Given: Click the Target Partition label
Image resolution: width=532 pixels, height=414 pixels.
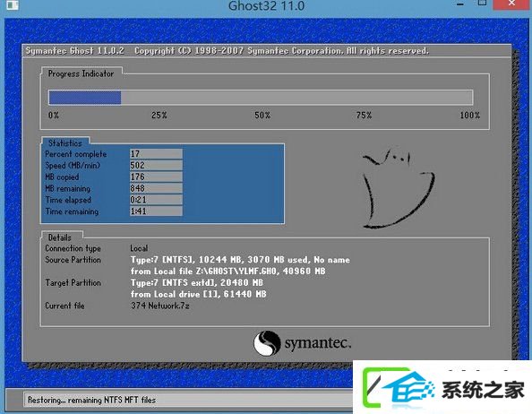Looking at the screenshot, I should click(73, 282).
